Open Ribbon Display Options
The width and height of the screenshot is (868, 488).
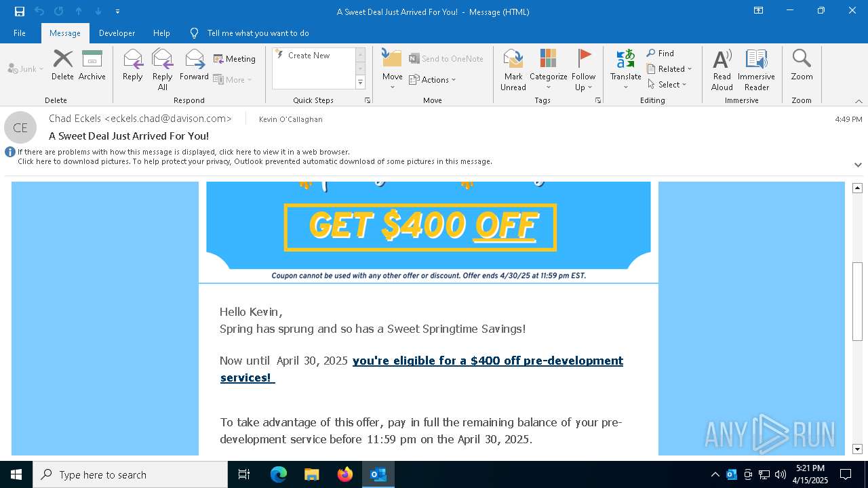[758, 11]
